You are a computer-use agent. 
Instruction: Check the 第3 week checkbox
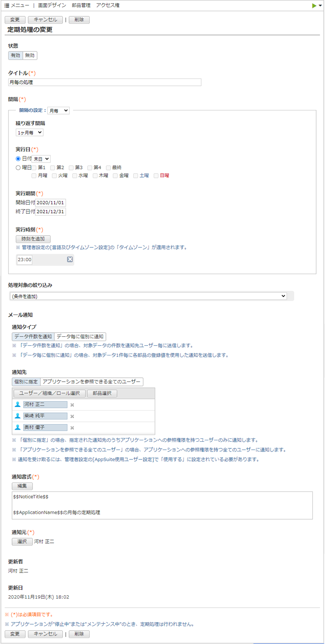pyautogui.click(x=71, y=167)
